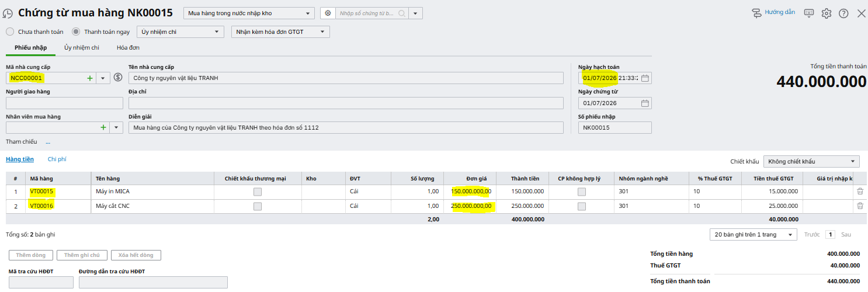Viewport: 868px width, 292px height.
Task: Select Chưa thanh toán radio option
Action: click(10, 32)
